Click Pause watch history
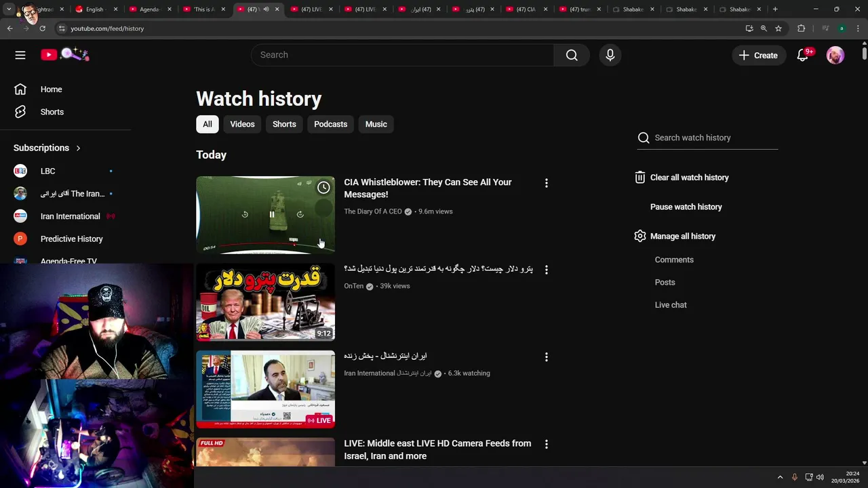This screenshot has height=488, width=868. (x=686, y=207)
